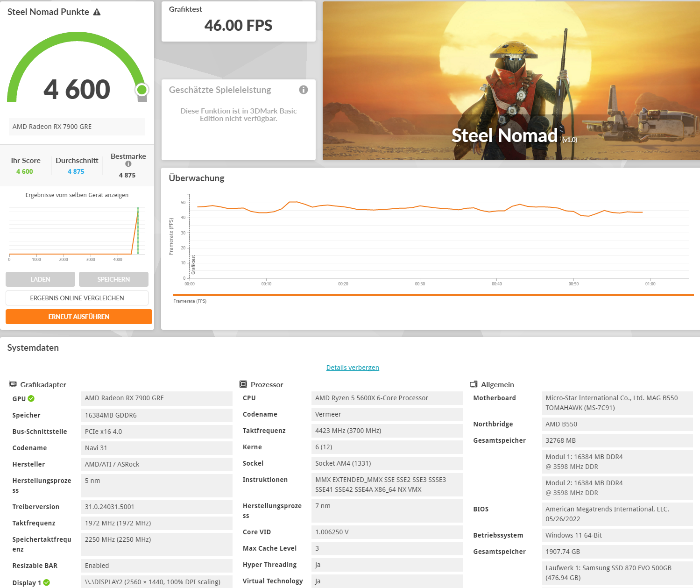Click Laufwerk 1: Samsung SSD 870 EVO entry

click(617, 573)
